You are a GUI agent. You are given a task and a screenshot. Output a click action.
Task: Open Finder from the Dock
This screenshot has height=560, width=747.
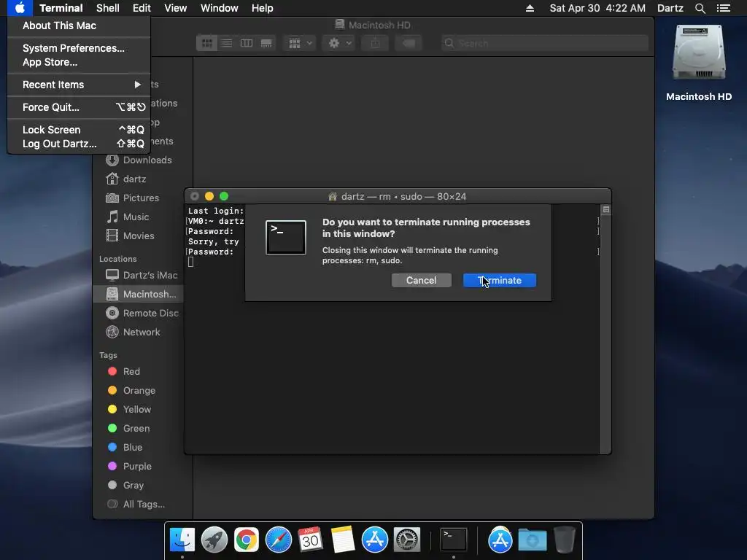[x=182, y=540]
